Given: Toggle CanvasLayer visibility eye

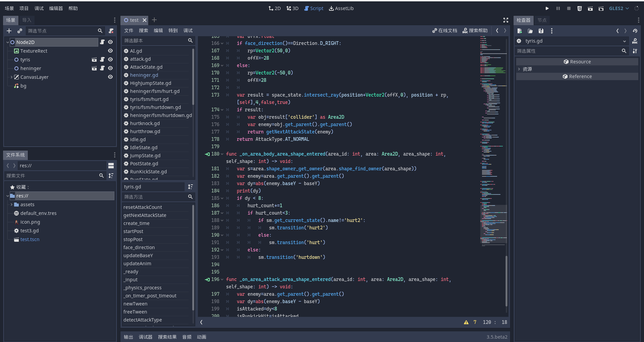Looking at the screenshot, I should [110, 77].
